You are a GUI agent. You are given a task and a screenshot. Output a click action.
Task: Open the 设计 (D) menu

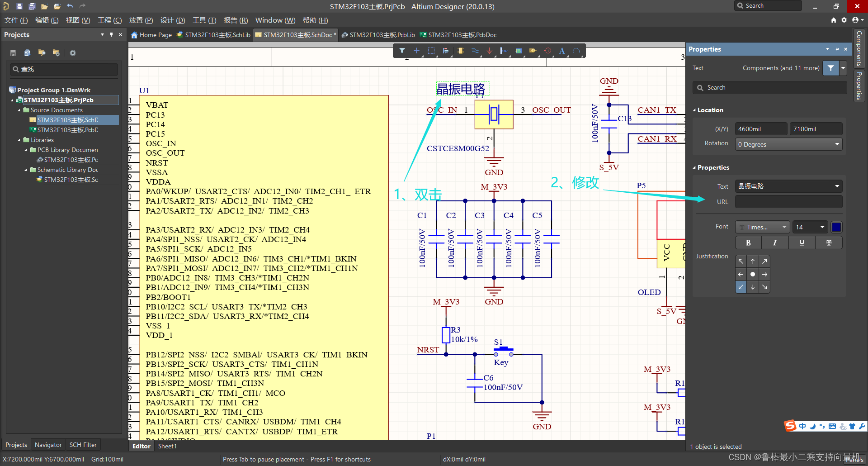pos(173,20)
